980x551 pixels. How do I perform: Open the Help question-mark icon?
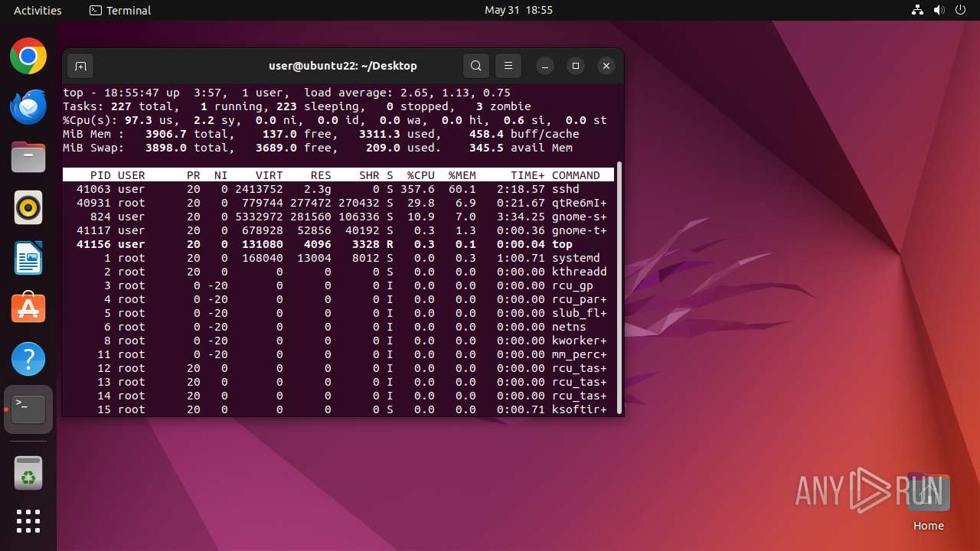pyautogui.click(x=28, y=359)
